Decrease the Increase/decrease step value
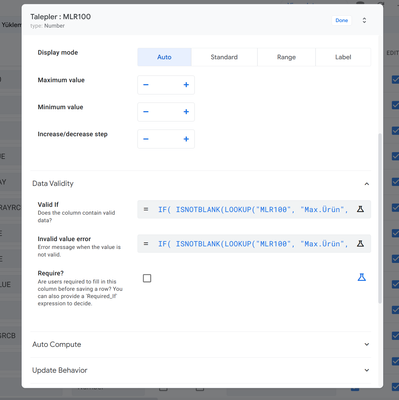This screenshot has width=399, height=400. pyautogui.click(x=146, y=139)
